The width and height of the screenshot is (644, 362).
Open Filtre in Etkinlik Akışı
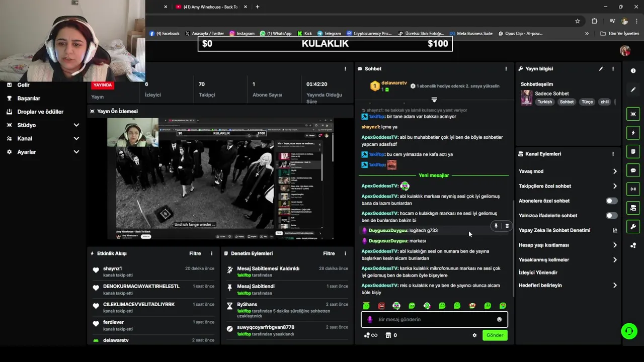[195, 253]
